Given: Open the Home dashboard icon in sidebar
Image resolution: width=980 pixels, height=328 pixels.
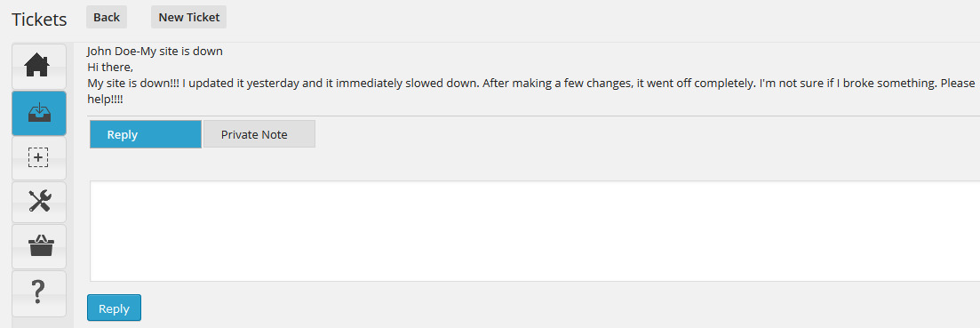Looking at the screenshot, I should click(x=38, y=67).
